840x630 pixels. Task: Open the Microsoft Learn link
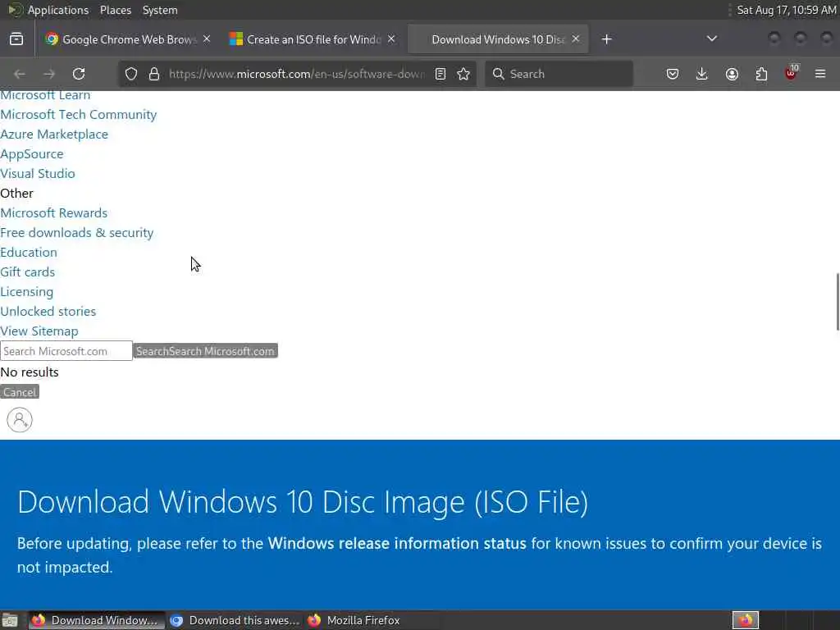46,95
